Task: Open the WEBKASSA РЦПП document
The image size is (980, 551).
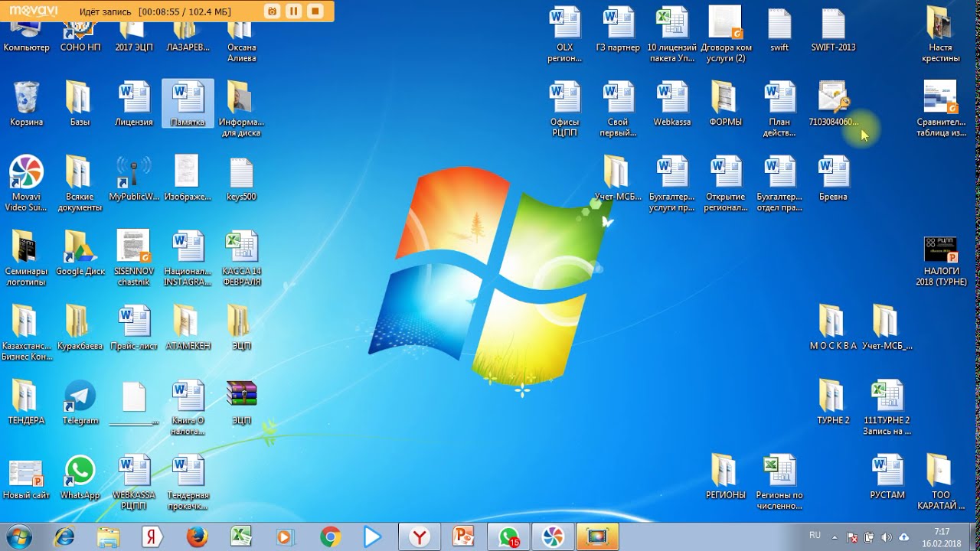Action: (134, 483)
